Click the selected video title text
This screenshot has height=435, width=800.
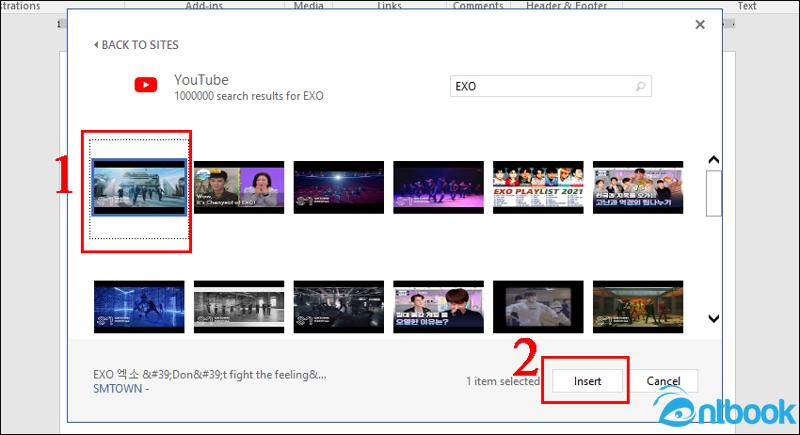210,374
